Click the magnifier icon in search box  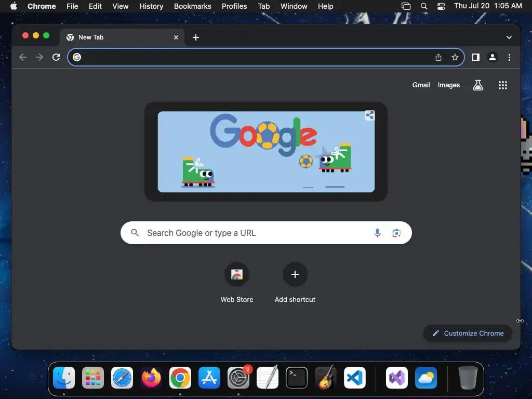135,233
